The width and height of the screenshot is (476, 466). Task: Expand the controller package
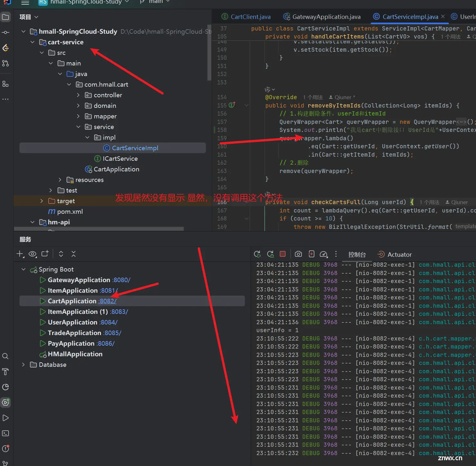point(78,95)
